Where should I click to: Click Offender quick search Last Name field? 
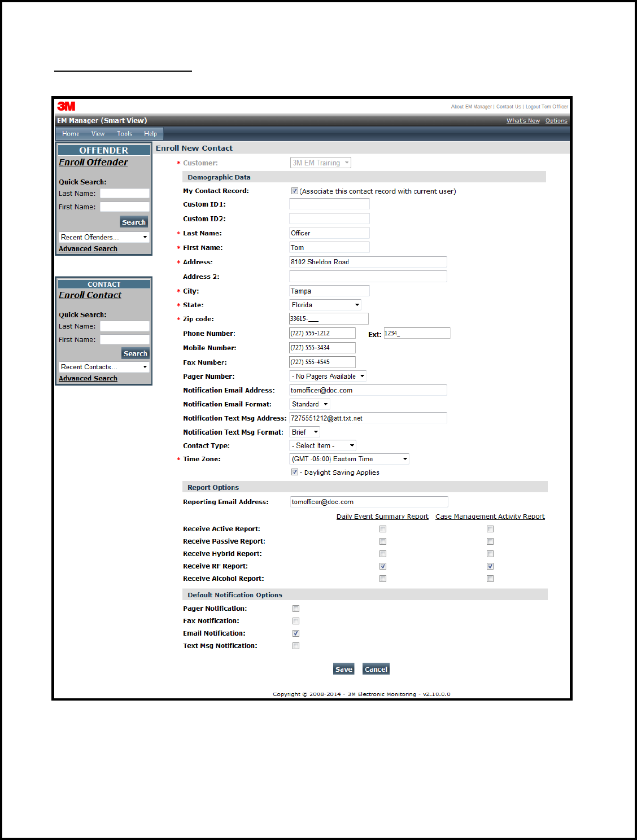[125, 193]
